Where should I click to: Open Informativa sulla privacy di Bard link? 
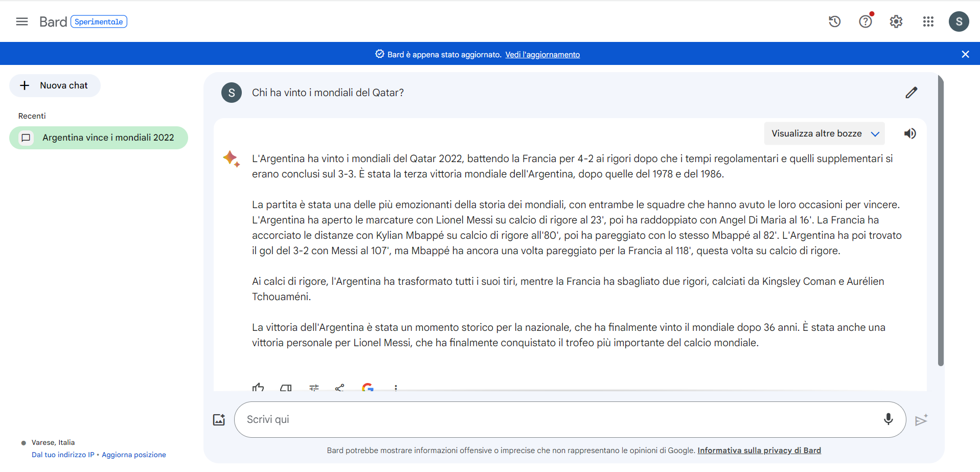[759, 451]
